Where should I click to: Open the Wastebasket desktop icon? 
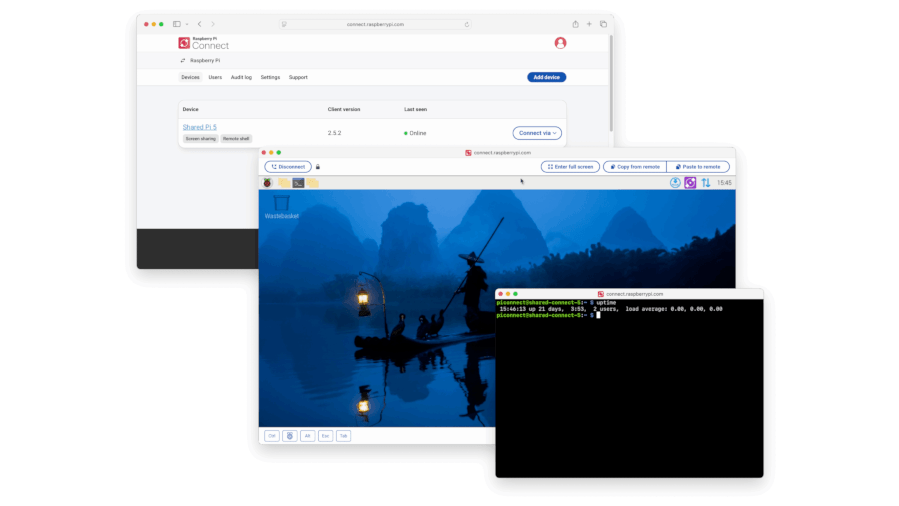[281, 205]
